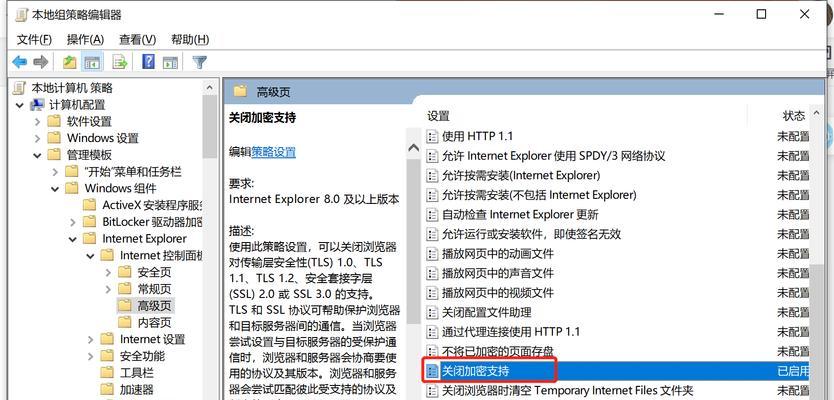Image resolution: width=834 pixels, height=400 pixels.
Task: Expand the 安全页 tree node
Action: point(108,272)
